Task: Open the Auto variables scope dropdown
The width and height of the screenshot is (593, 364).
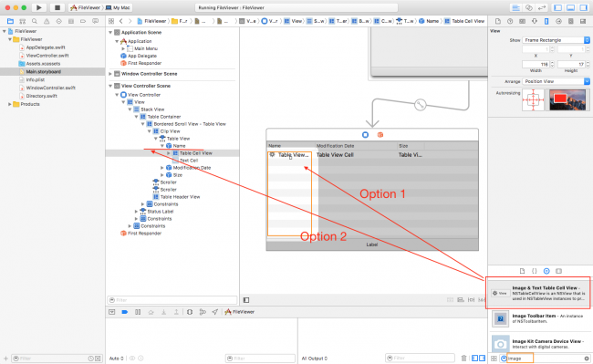Action: 117,358
